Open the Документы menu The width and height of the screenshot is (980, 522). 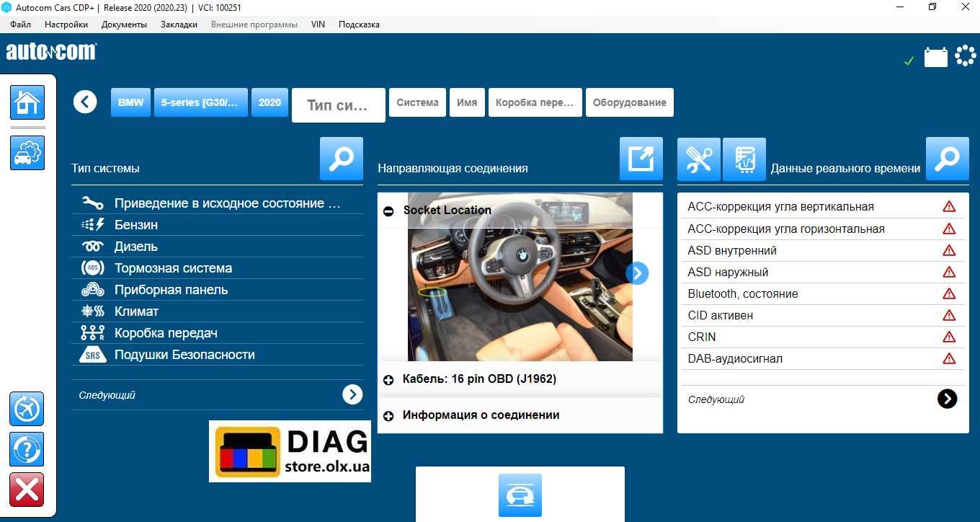pyautogui.click(x=124, y=25)
